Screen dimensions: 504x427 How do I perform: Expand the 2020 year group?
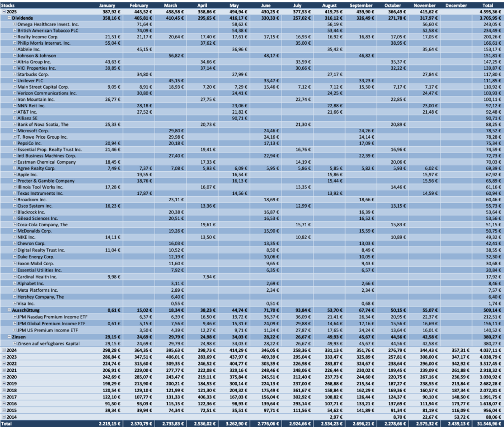click(3, 376)
